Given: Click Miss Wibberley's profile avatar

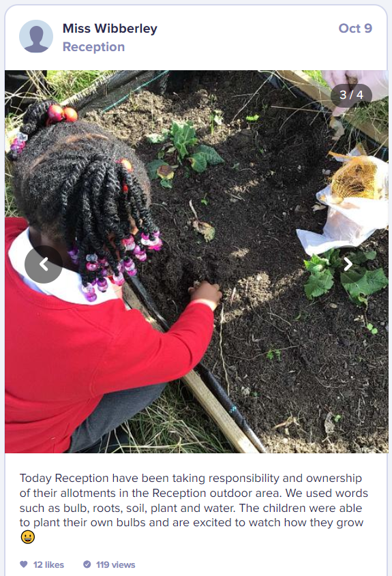Looking at the screenshot, I should click(36, 36).
